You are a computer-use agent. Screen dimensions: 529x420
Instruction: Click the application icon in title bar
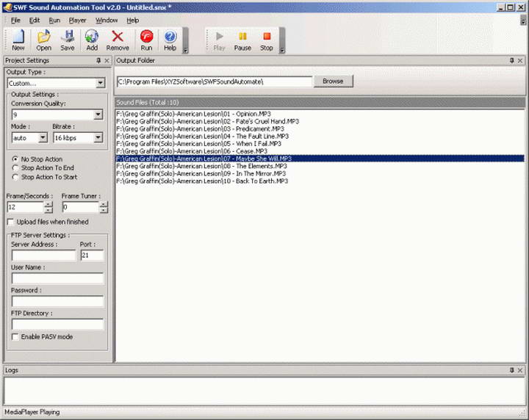[x=7, y=7]
